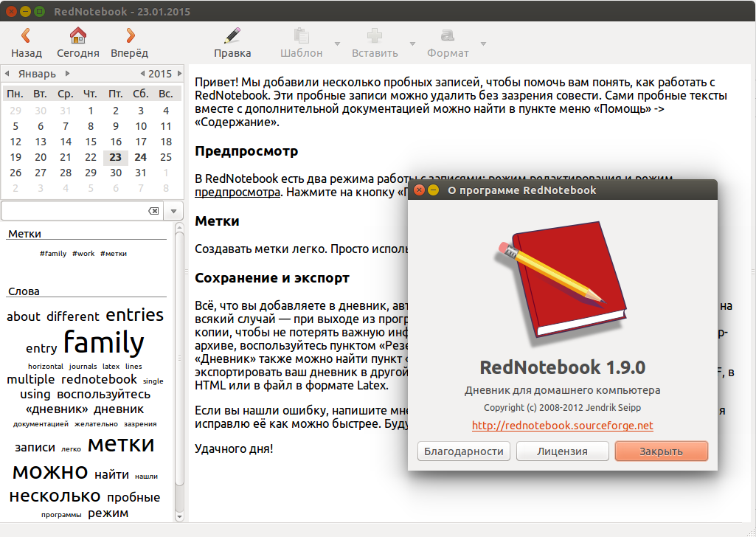Open the Вставить dropdown arrow
The height and width of the screenshot is (537, 756).
click(412, 44)
